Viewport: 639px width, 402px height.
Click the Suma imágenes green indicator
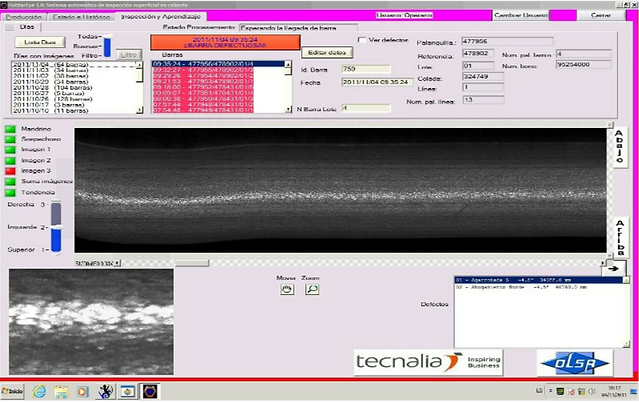(x=10, y=181)
